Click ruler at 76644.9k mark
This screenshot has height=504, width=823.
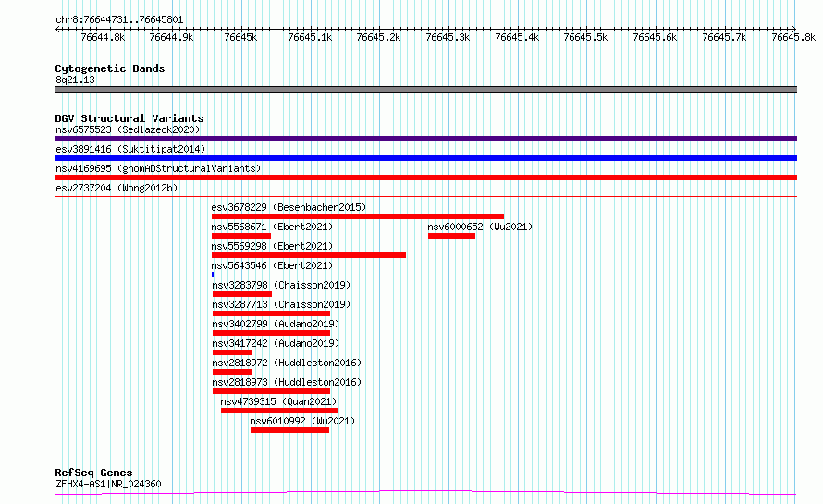172,37
